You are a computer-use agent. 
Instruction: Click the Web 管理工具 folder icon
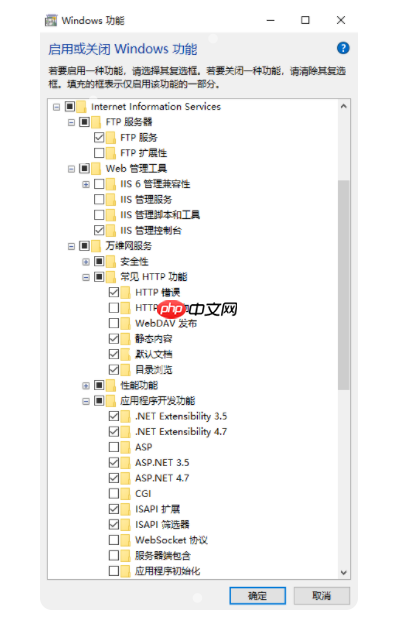96,169
